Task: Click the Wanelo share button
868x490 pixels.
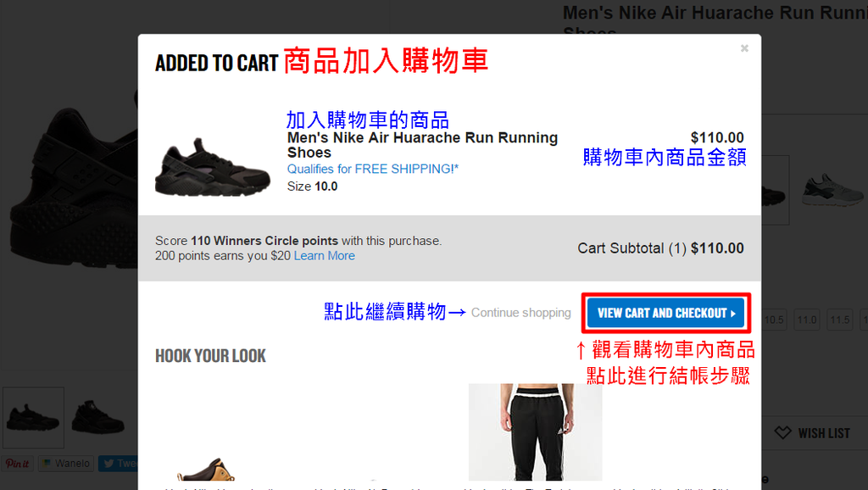Action: point(66,464)
